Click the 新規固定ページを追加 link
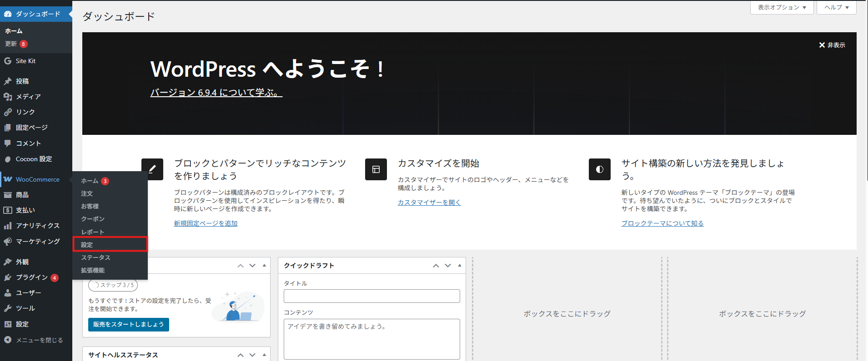Image resolution: width=868 pixels, height=361 pixels. [206, 223]
